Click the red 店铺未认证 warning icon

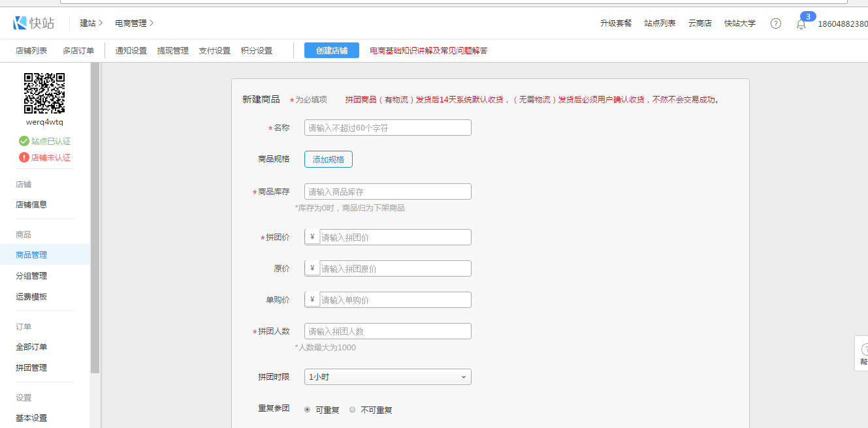tap(24, 157)
